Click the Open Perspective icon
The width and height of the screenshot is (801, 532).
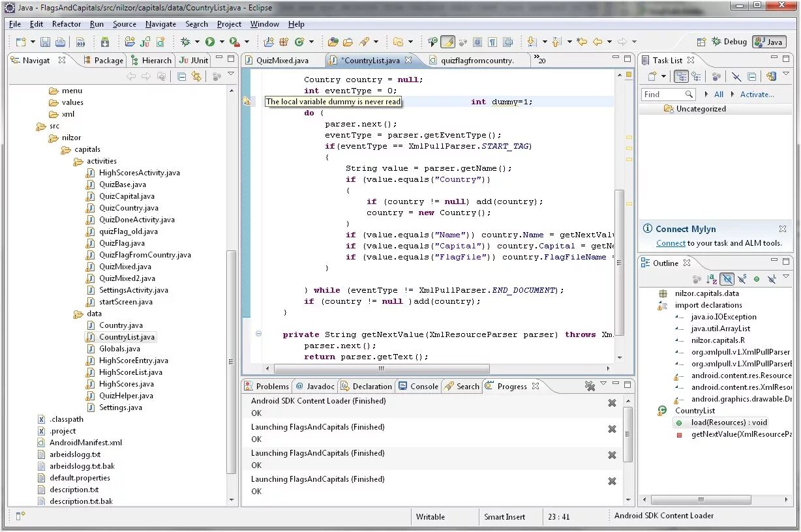(701, 42)
